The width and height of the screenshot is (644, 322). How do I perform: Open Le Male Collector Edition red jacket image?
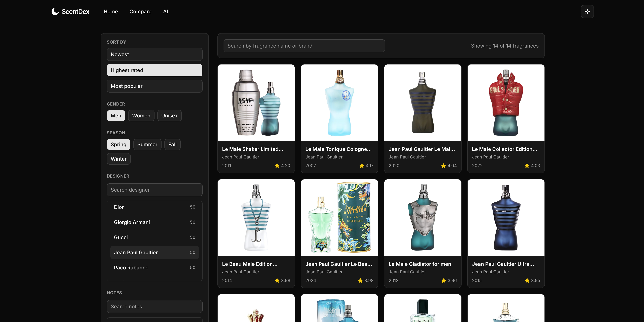506,103
